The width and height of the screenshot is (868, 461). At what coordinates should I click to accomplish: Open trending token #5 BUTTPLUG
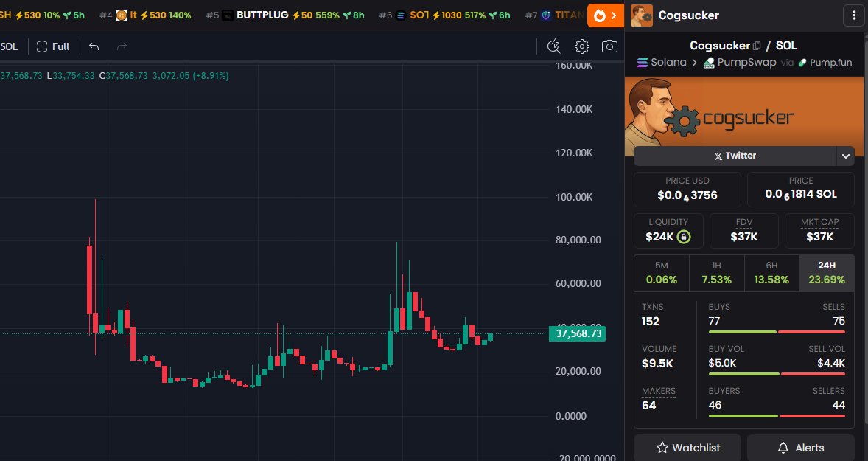pyautogui.click(x=285, y=15)
